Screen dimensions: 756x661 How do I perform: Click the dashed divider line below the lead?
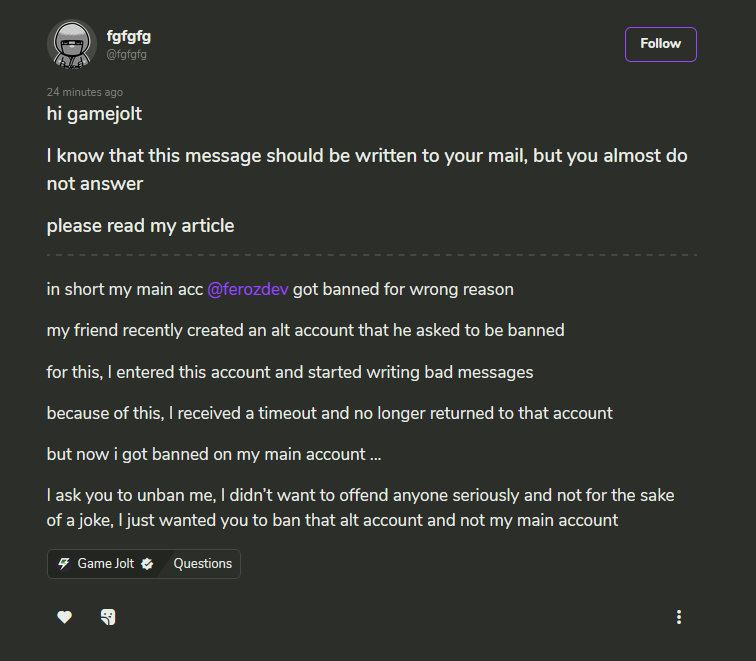(x=372, y=255)
